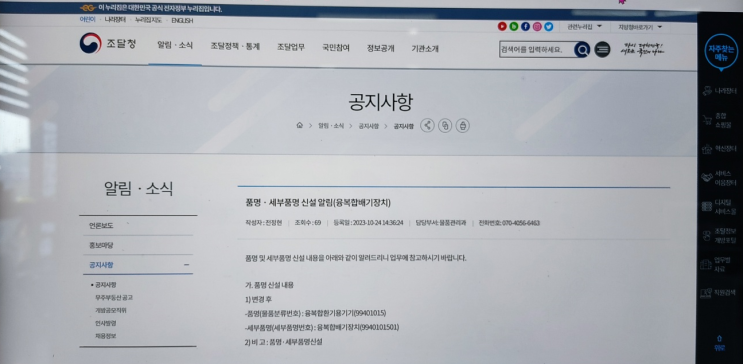Click the notice title 품명·세부품명 신설 알림
This screenshot has width=743, height=364.
(317, 203)
